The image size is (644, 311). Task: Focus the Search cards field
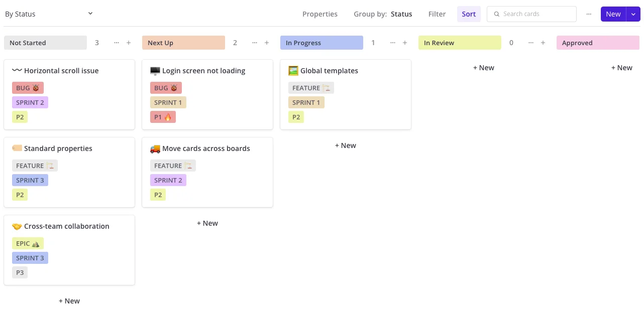(x=531, y=14)
